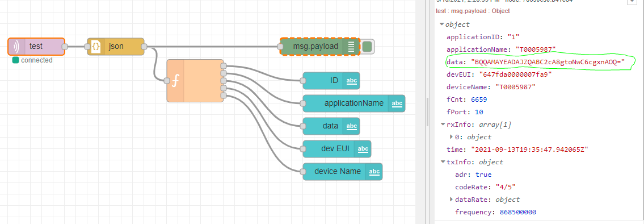Click the abc icon on applicationName node

pyautogui.click(x=397, y=103)
